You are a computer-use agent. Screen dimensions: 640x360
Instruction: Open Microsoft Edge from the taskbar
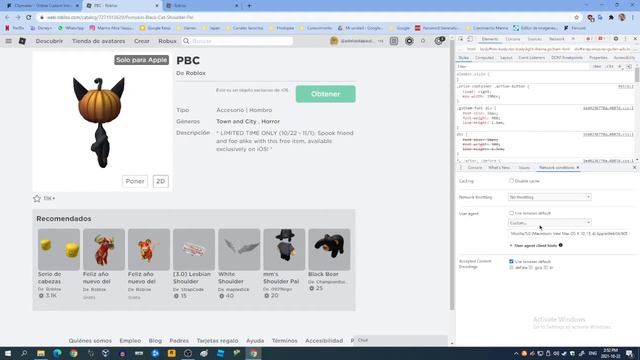(x=57, y=353)
